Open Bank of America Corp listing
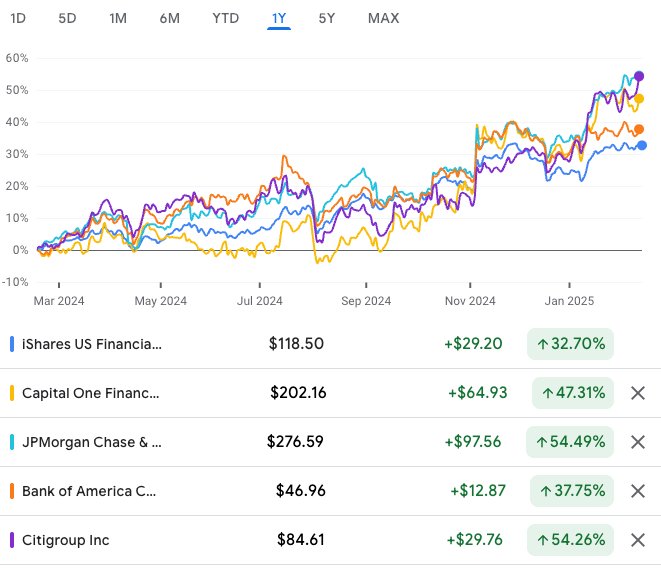 [x=89, y=491]
